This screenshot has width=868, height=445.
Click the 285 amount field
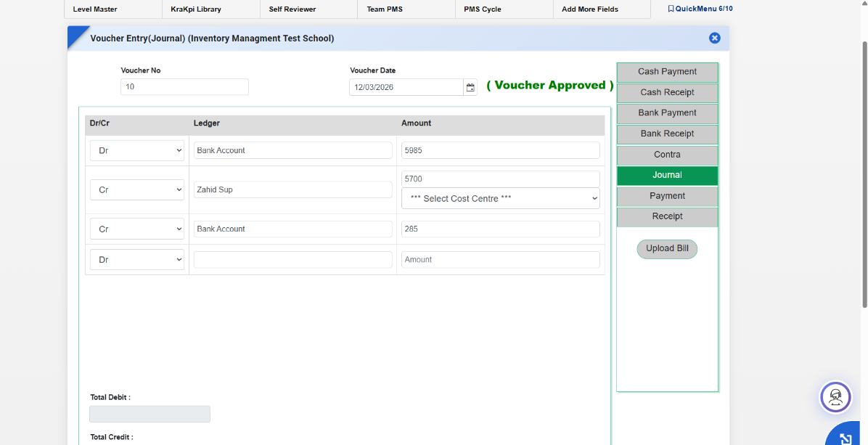click(x=501, y=229)
